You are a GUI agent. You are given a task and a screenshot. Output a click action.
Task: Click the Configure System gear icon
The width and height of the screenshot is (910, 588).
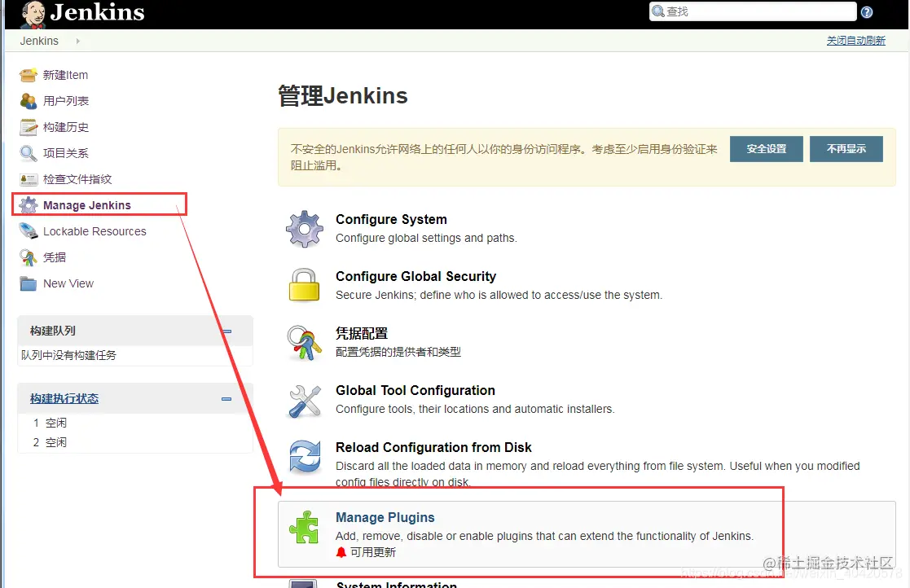tap(305, 229)
